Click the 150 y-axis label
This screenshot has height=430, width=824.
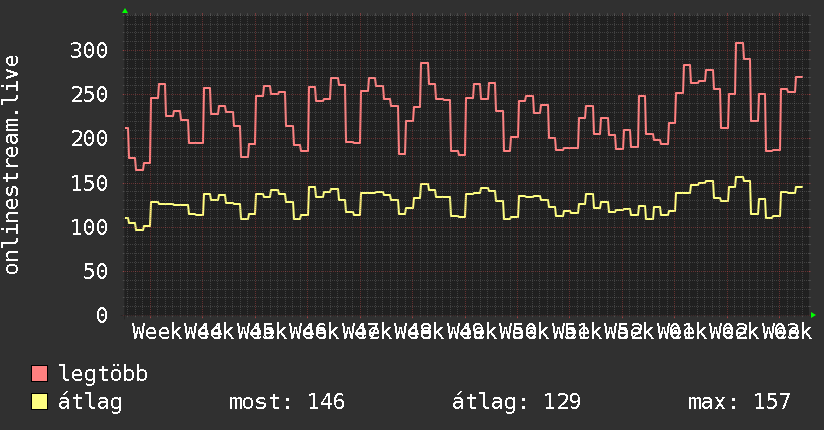[89, 183]
